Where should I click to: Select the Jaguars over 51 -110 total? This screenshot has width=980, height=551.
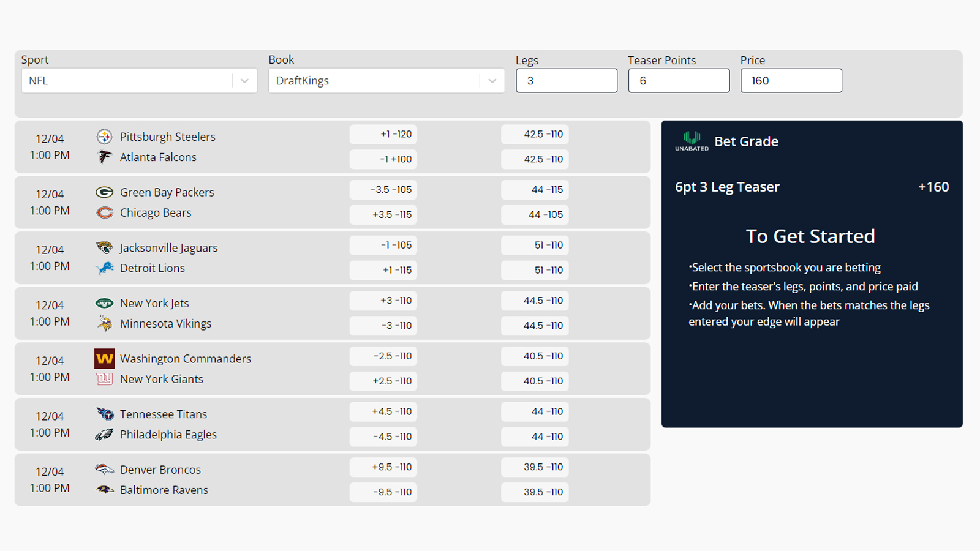(535, 245)
